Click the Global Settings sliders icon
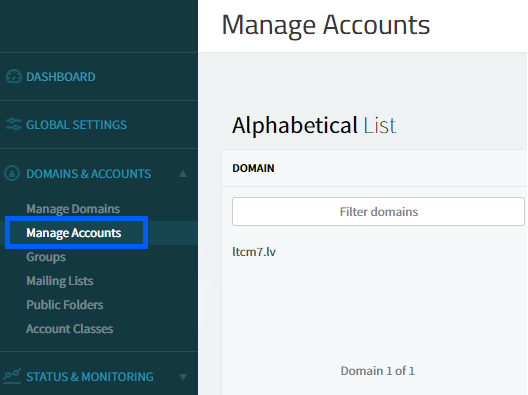The width and height of the screenshot is (528, 395). 14,125
